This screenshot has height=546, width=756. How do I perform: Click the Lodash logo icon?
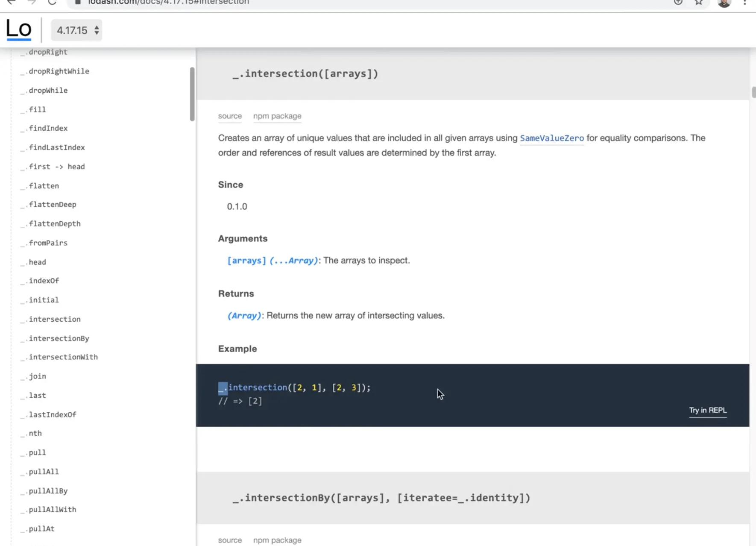(x=19, y=29)
